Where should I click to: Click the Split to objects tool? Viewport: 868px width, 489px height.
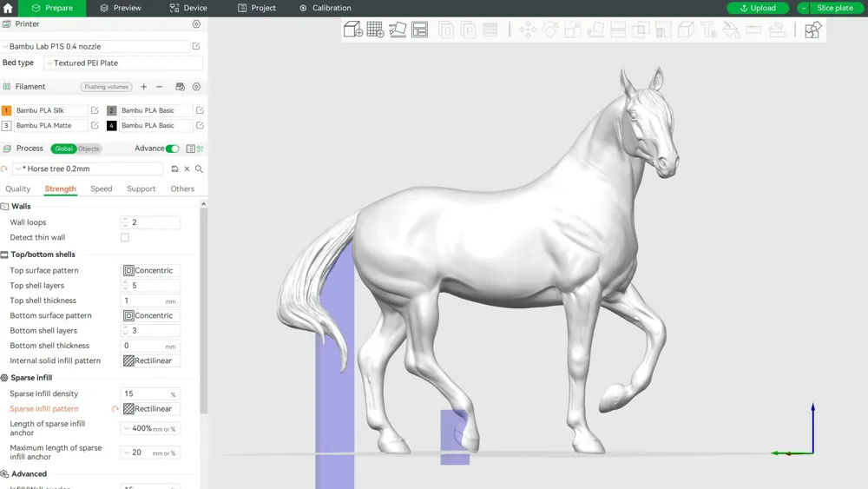pos(446,30)
